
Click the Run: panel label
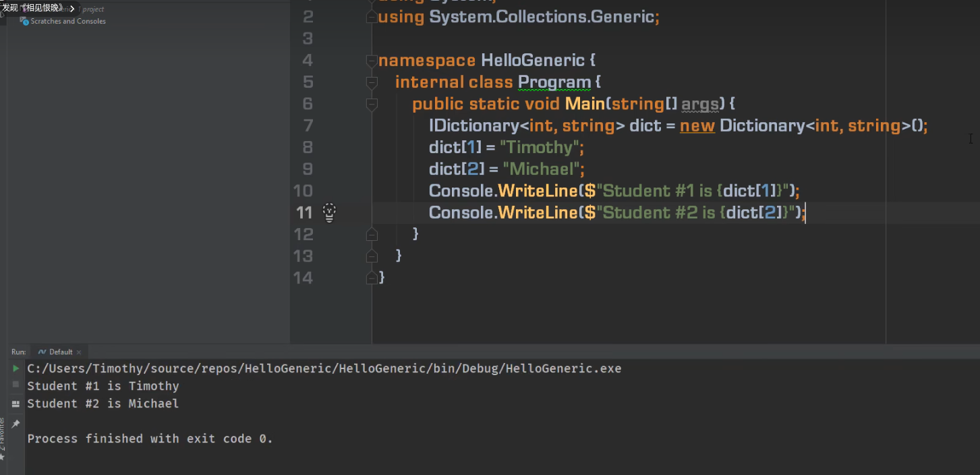18,352
